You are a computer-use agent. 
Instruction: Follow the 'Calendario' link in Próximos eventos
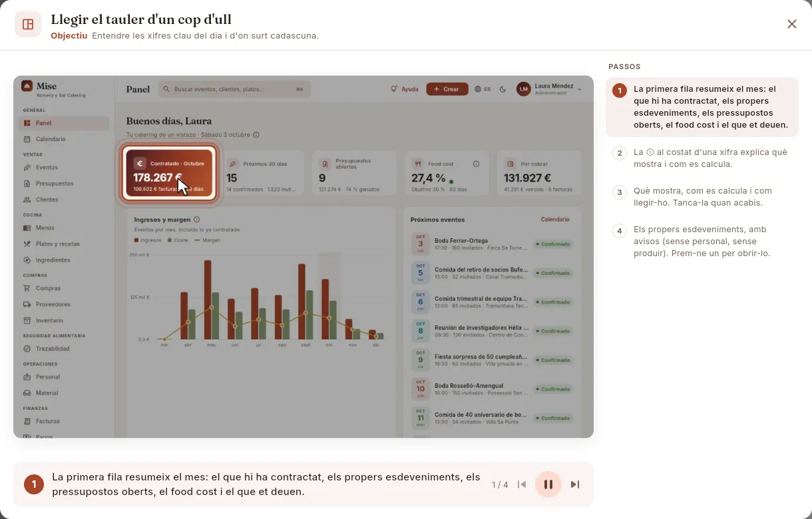pyautogui.click(x=555, y=219)
